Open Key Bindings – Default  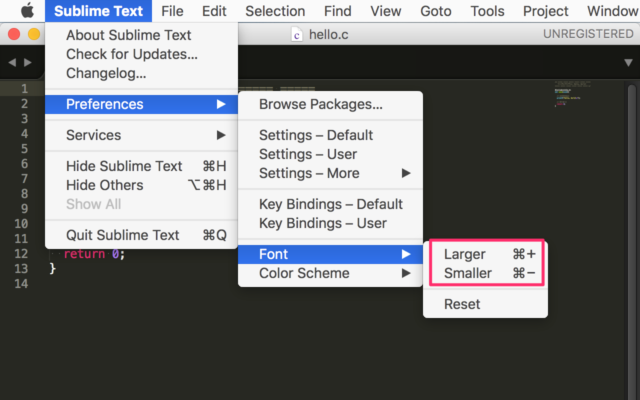330,204
